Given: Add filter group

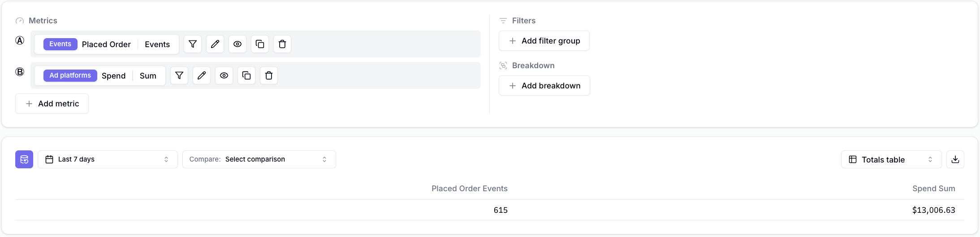Looking at the screenshot, I should 544,41.
